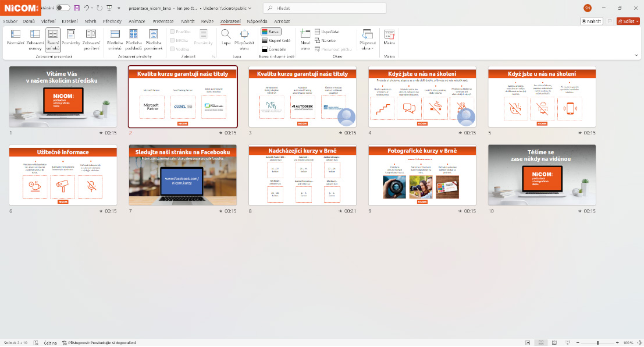Expand the Přepnout okna dropdown

coord(367,40)
